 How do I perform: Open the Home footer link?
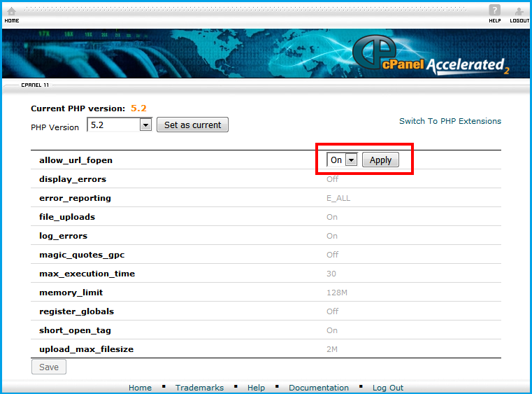(140, 388)
